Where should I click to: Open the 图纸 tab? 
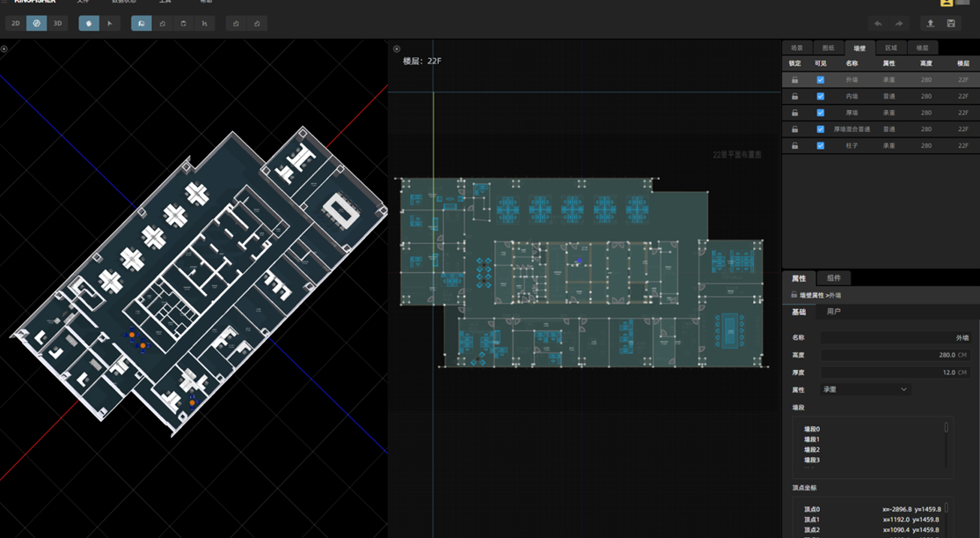pos(828,48)
